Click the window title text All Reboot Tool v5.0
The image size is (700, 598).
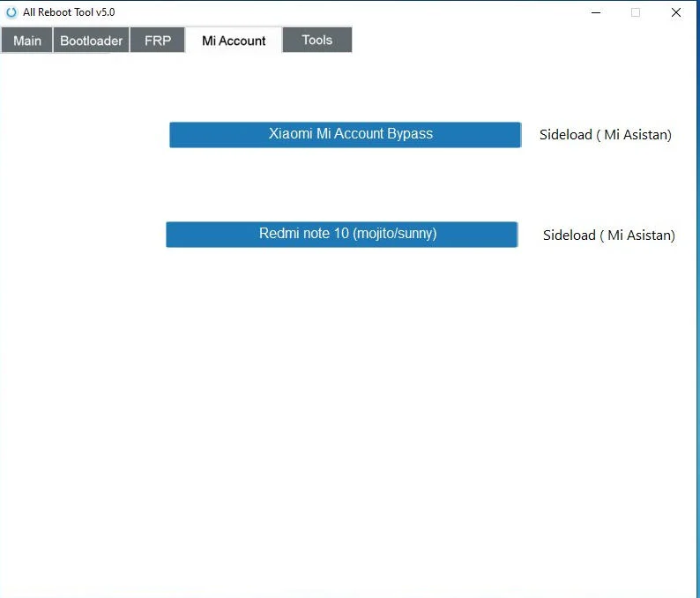click(69, 12)
